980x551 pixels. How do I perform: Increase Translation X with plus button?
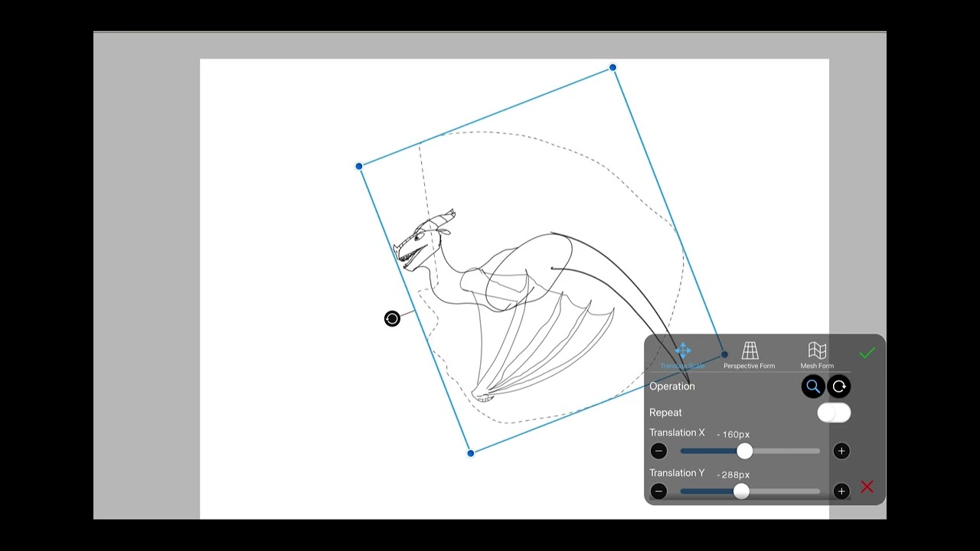pos(841,451)
